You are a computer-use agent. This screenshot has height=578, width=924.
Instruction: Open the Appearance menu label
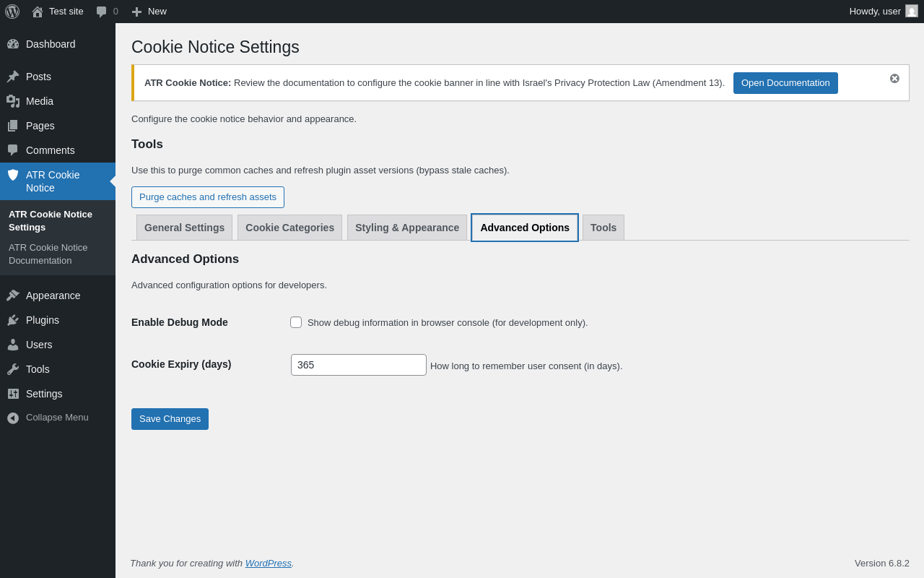point(53,296)
